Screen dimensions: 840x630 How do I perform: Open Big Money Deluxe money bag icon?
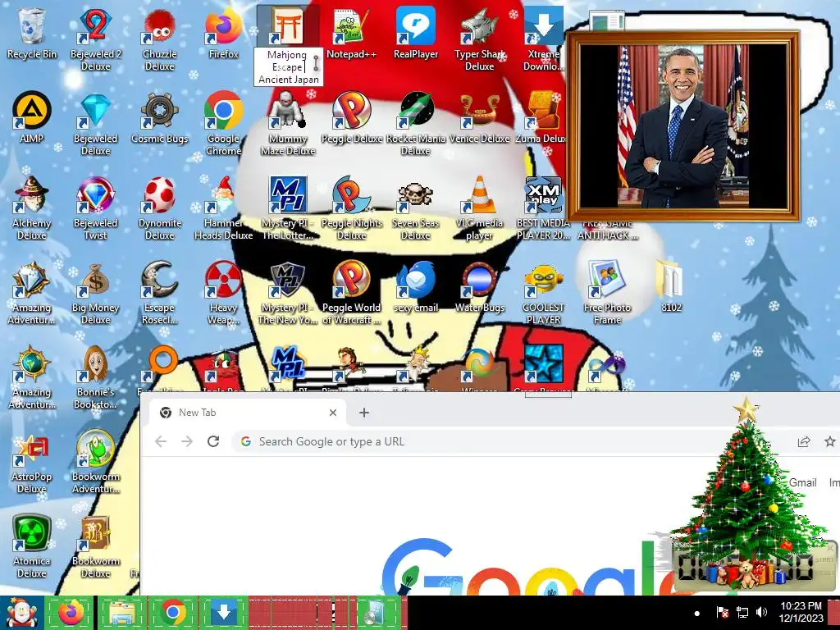point(95,293)
